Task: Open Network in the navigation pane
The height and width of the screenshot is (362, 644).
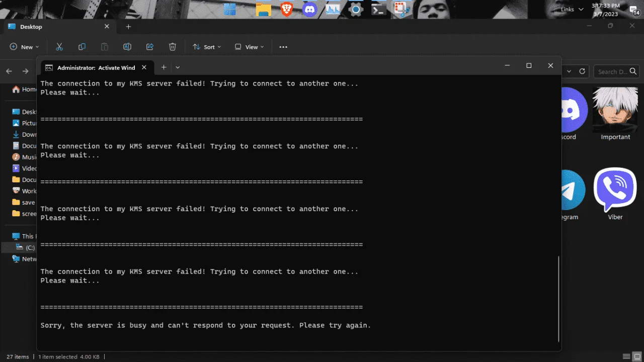Action: [x=25, y=259]
